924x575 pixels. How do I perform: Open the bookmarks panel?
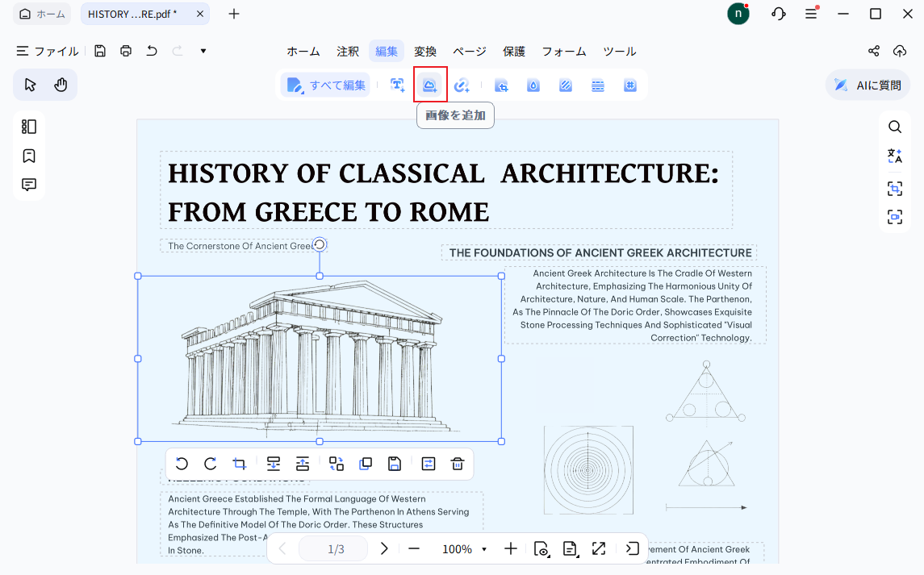tap(29, 156)
